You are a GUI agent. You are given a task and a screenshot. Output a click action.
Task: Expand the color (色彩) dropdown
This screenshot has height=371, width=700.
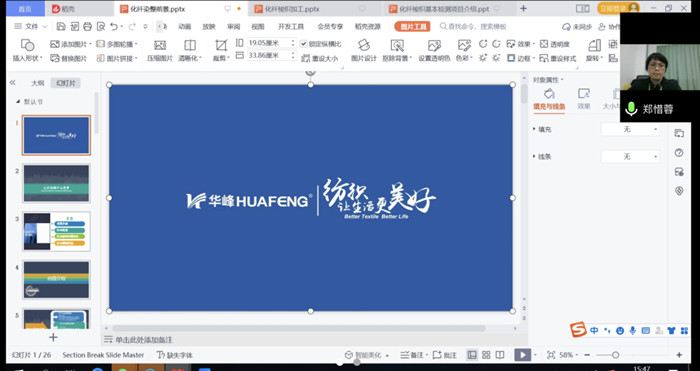464,58
